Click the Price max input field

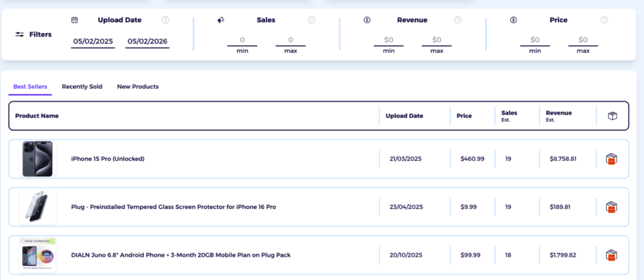click(x=583, y=40)
